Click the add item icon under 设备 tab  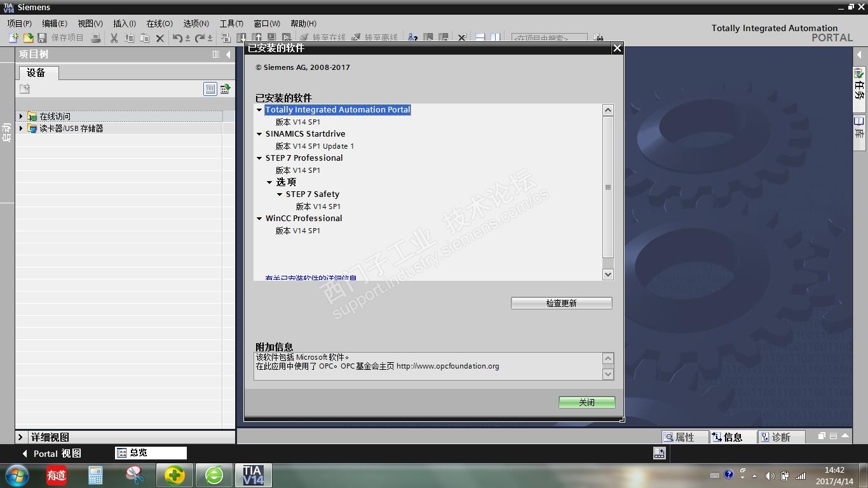[x=25, y=89]
